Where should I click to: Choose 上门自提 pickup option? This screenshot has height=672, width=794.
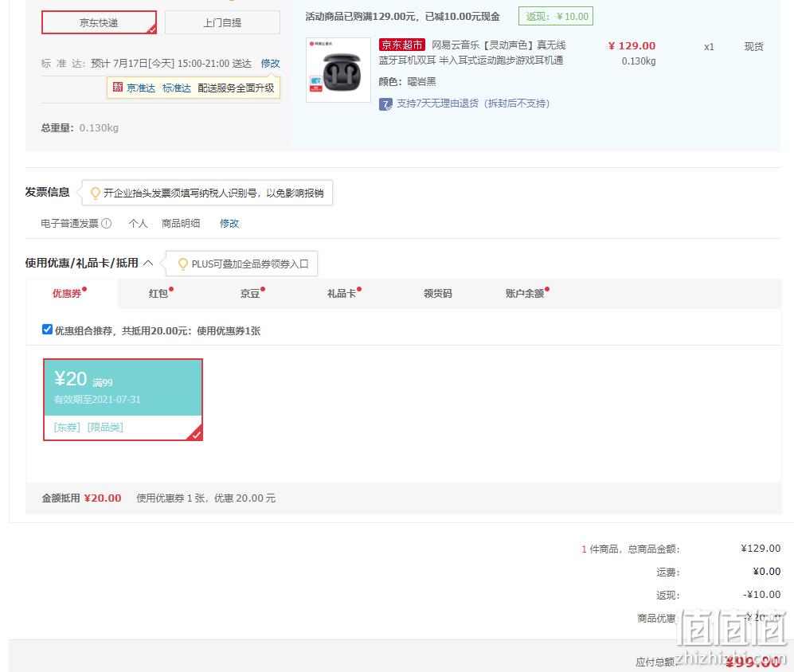click(222, 23)
